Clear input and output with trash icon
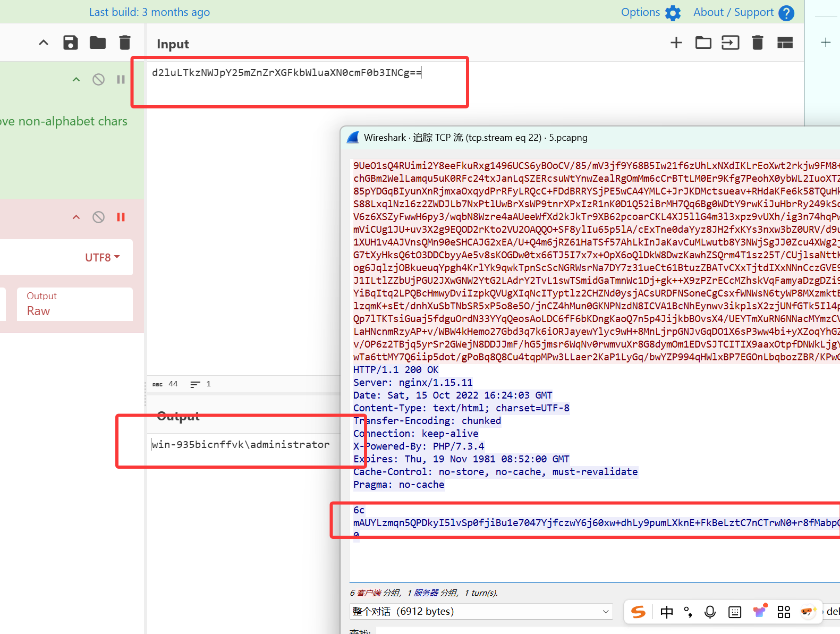 click(758, 43)
